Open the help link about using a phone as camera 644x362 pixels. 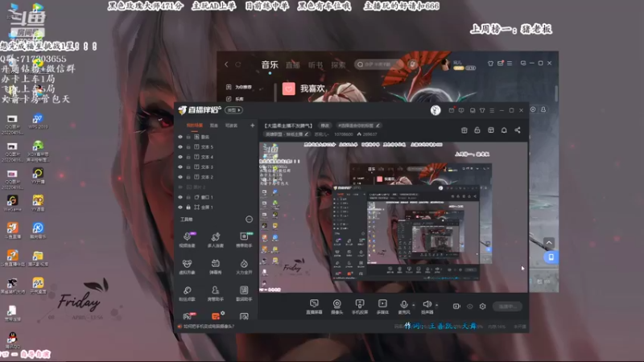[209, 327]
